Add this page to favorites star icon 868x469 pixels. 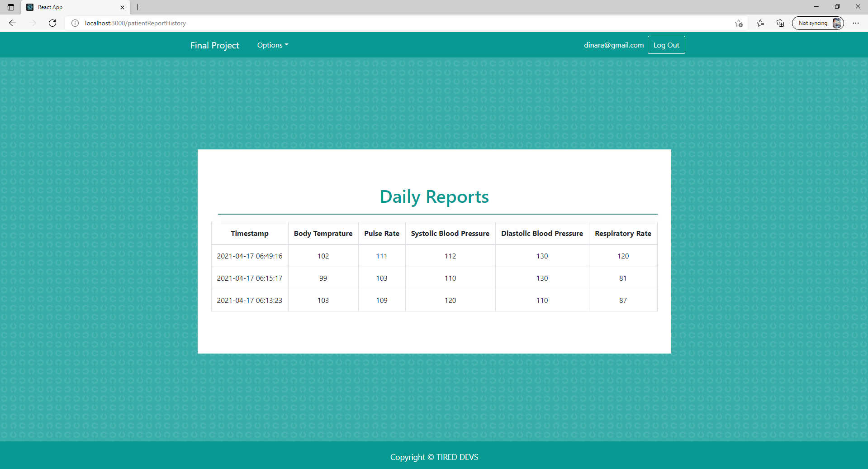(x=739, y=23)
